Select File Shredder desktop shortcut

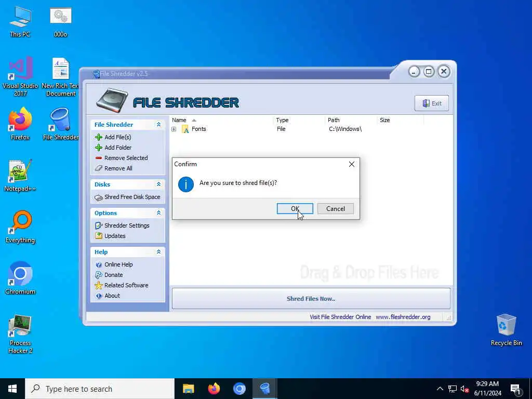click(x=61, y=124)
